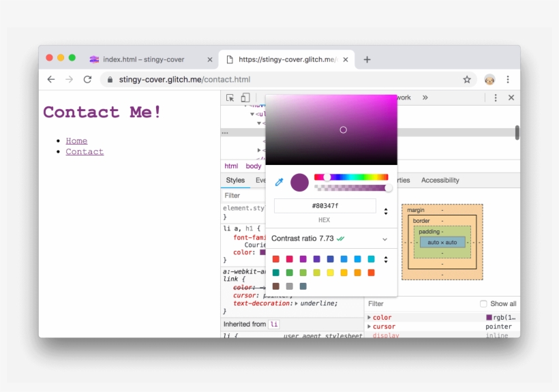The image size is (559, 392).
Task: Choose the green palette swatch
Action: pyautogui.click(x=289, y=273)
